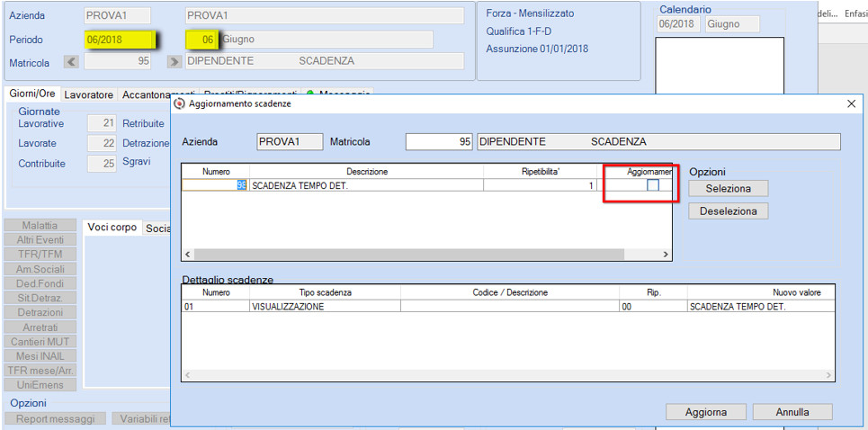Click the Contribuite days field showing 25

(102, 164)
